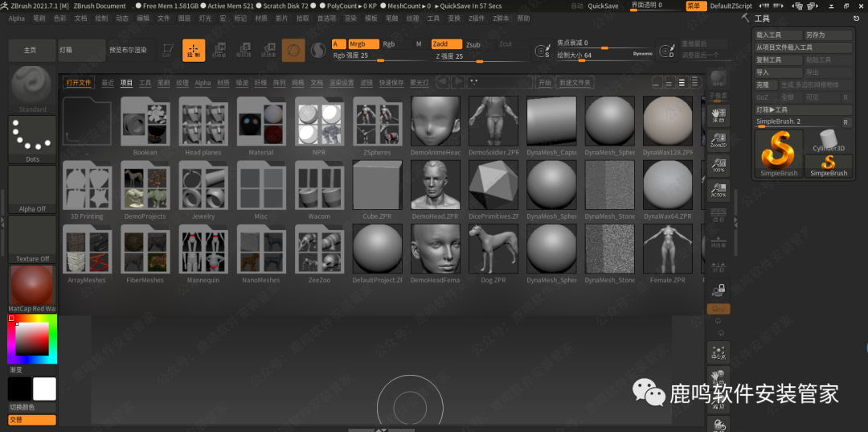Open the Texture Off selector

coord(32,238)
